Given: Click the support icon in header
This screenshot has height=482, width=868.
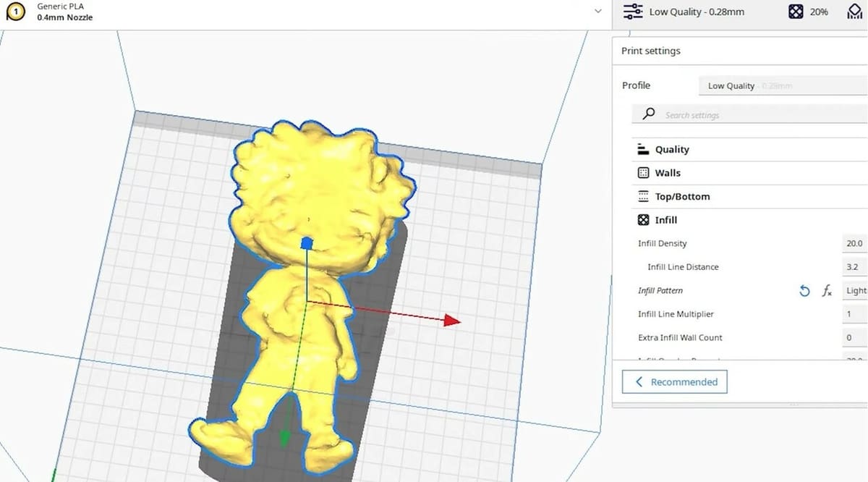Looking at the screenshot, I should pyautogui.click(x=854, y=12).
